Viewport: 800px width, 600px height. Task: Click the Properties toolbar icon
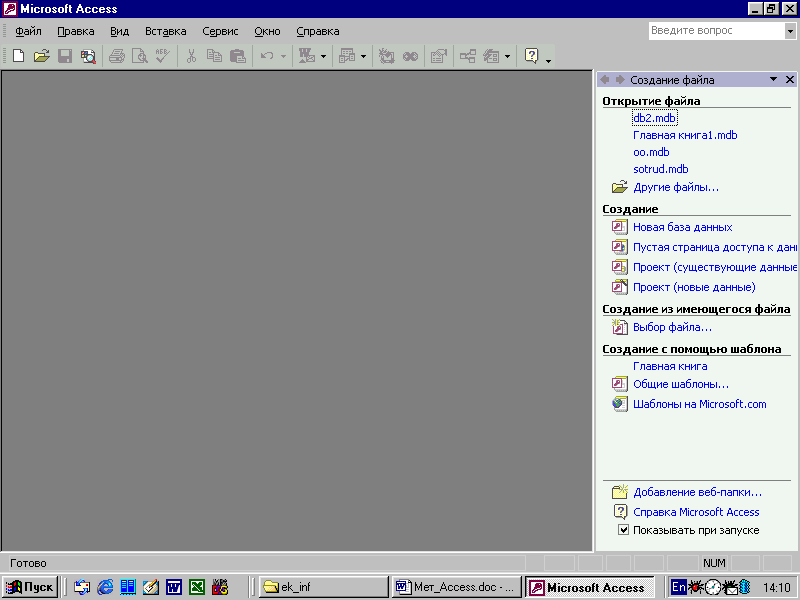[x=439, y=56]
